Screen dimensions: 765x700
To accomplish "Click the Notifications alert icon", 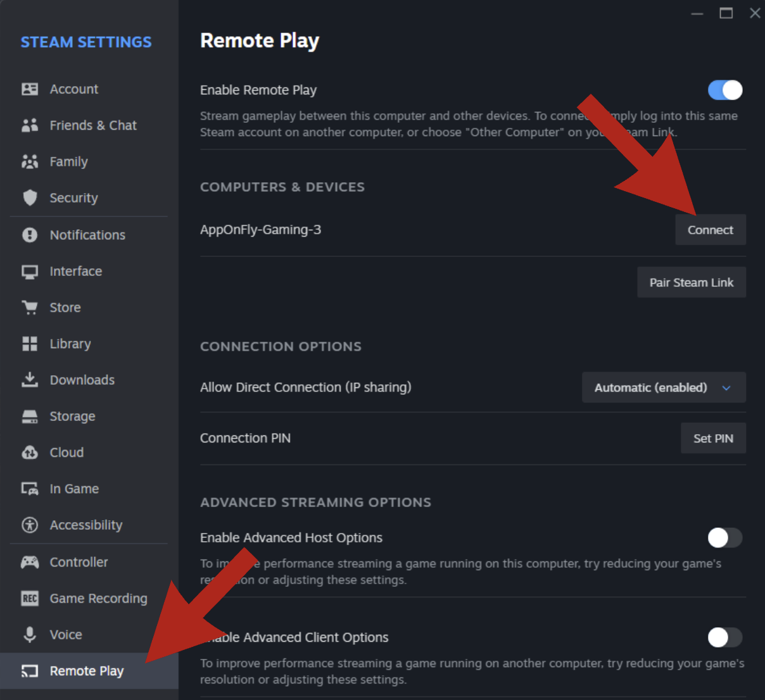I will coord(30,235).
